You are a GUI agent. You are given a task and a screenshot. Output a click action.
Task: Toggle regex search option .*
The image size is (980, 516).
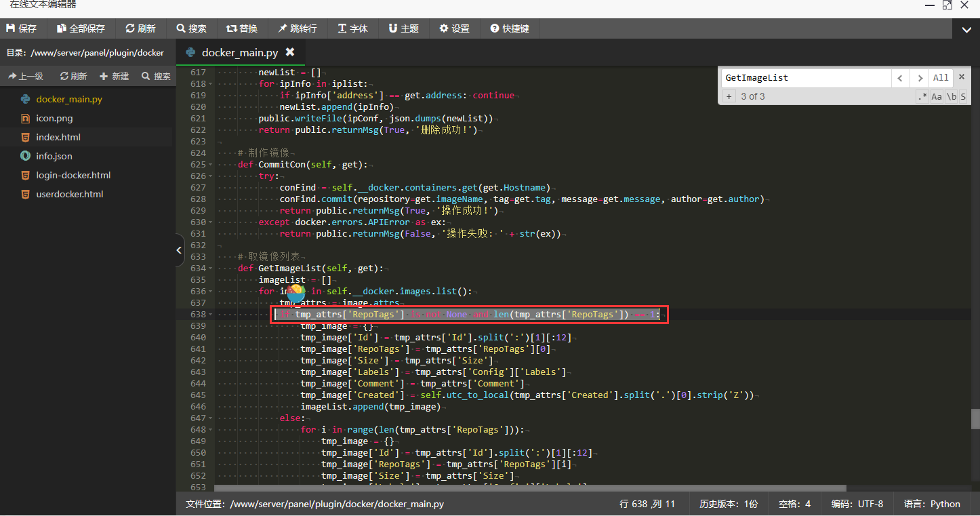coord(922,97)
